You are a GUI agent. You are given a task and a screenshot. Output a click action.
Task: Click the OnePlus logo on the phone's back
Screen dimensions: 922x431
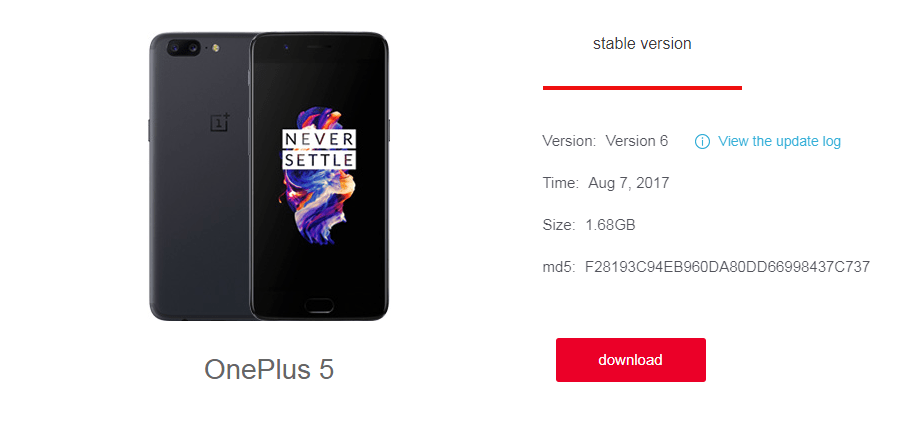click(220, 122)
